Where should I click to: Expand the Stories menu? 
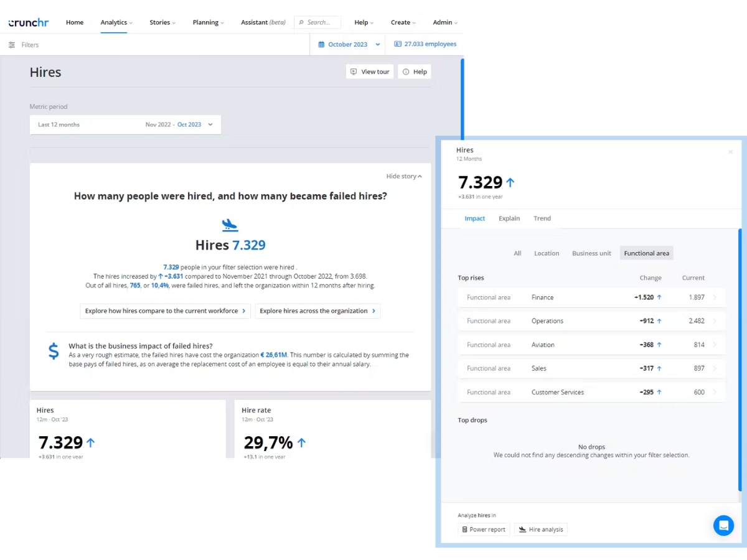pos(162,22)
